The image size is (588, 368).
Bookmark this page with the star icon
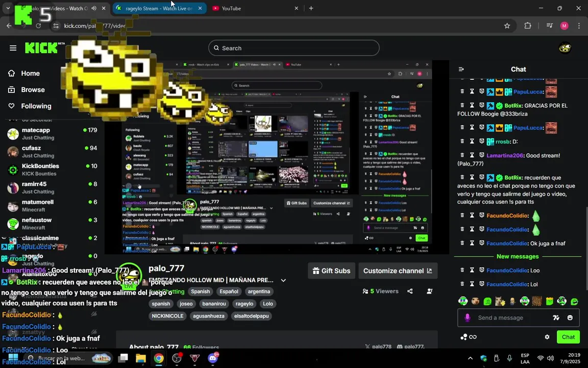(507, 26)
